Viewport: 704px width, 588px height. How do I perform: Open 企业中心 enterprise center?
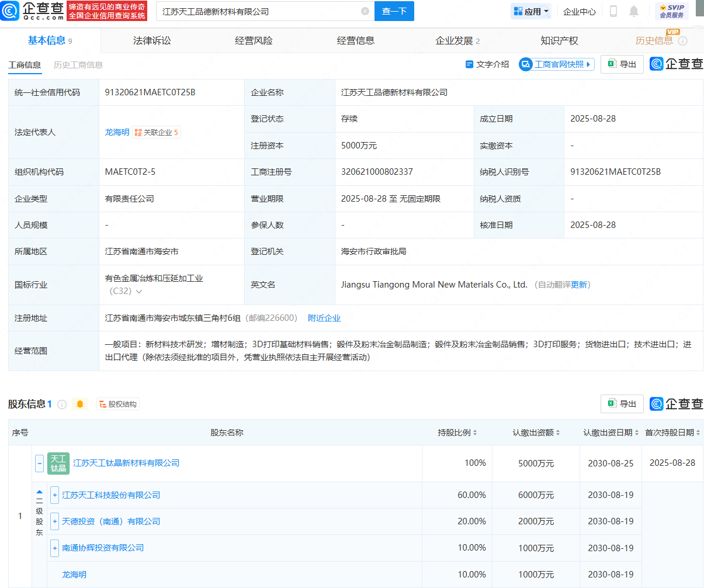pyautogui.click(x=580, y=11)
